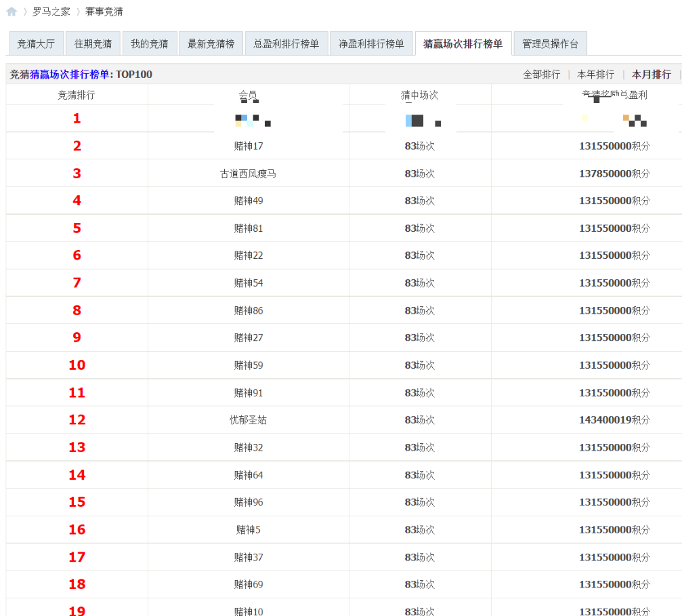Switch to the 竞猜大厅 tab
Viewport: 682px width, 616px height.
(x=36, y=44)
